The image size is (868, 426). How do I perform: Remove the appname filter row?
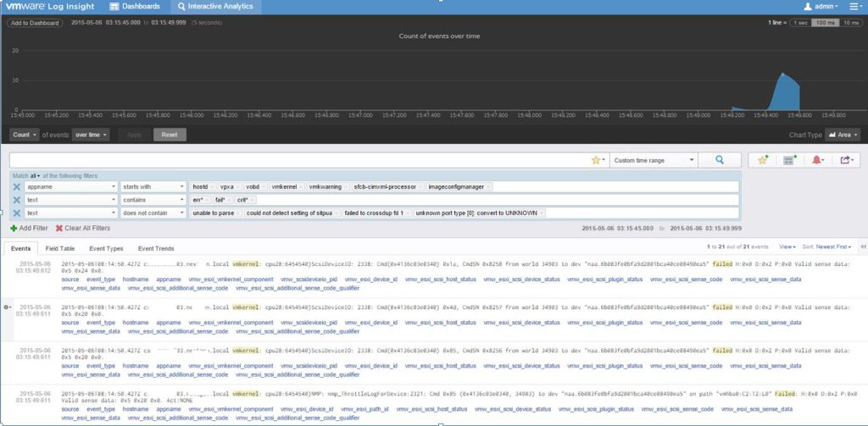click(x=17, y=187)
